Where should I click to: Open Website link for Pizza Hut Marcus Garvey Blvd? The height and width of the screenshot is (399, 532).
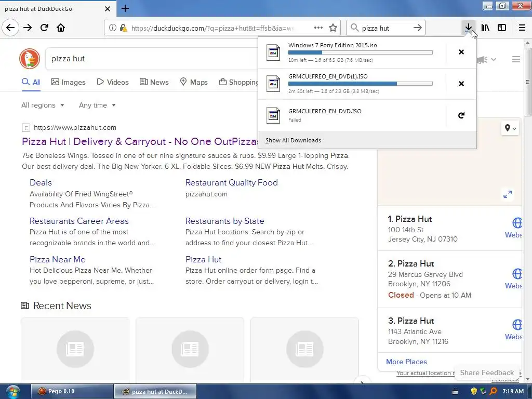(513, 279)
